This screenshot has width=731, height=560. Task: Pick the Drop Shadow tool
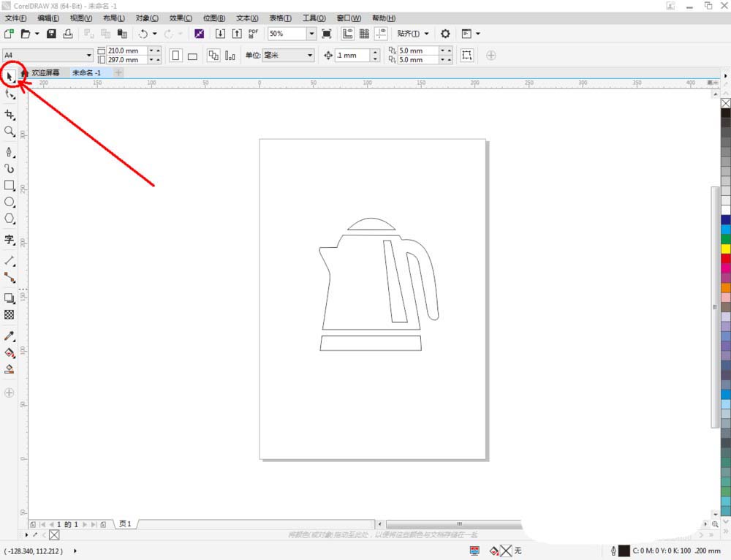[10, 298]
